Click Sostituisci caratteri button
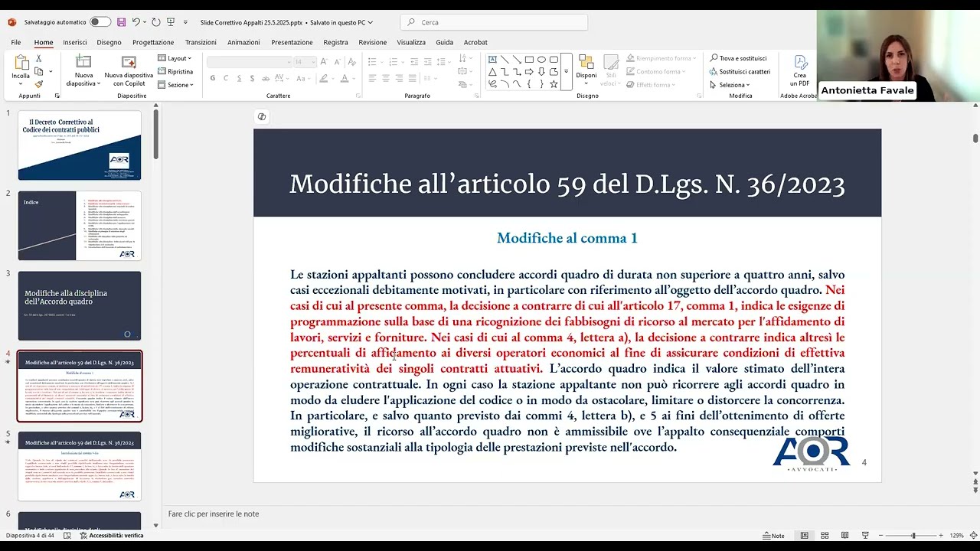This screenshot has height=551, width=980. tap(740, 72)
